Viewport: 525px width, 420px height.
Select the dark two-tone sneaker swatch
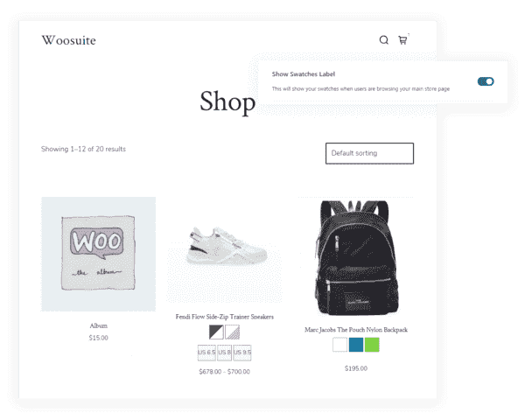point(216,332)
